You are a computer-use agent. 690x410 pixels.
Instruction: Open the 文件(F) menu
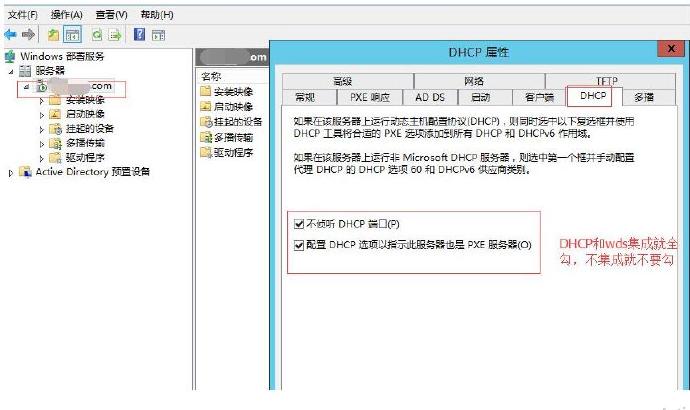pyautogui.click(x=23, y=15)
